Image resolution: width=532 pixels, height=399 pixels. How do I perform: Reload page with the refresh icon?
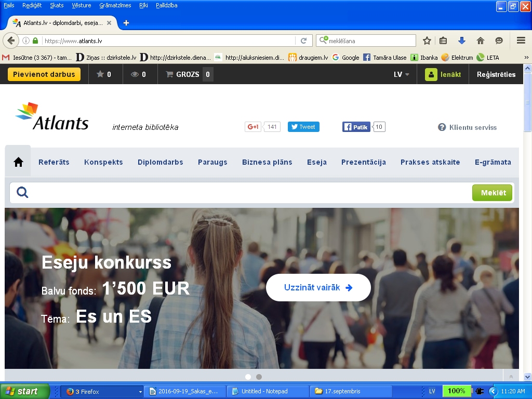304,41
